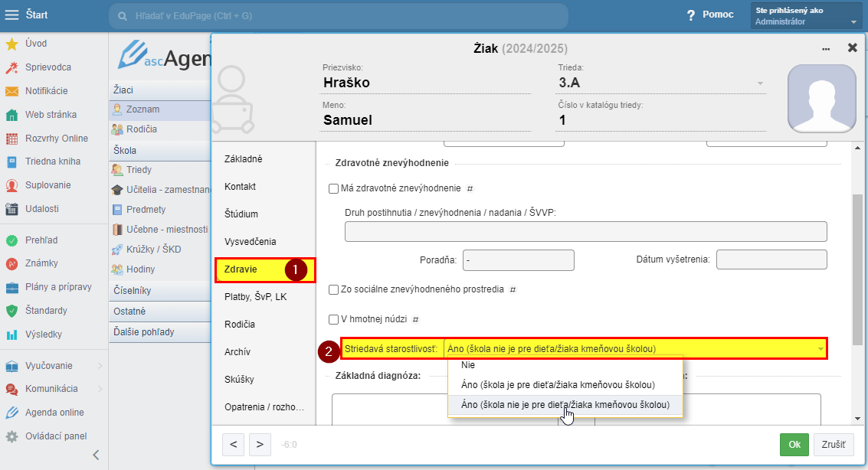Click Dátum vyšetrenia input field
Screen dimensions: 868x470
click(x=771, y=259)
